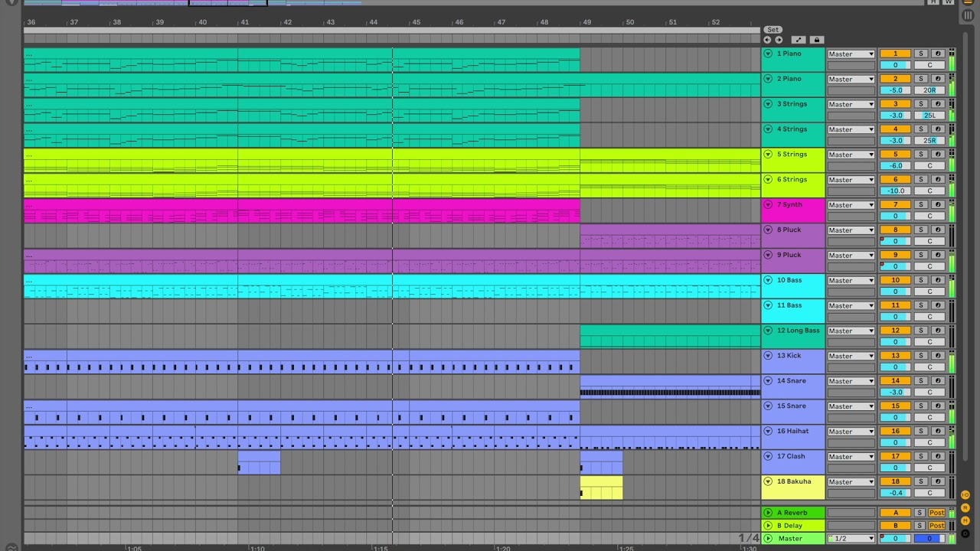This screenshot has width=980, height=551.
Task: Click bar 50 on the timeline ruler
Action: point(630,22)
